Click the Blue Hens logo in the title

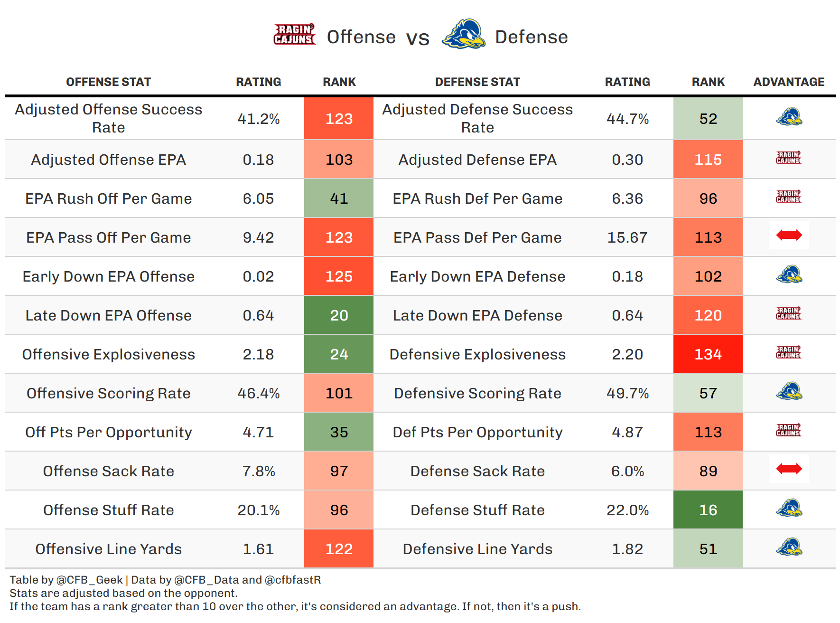pyautogui.click(x=463, y=34)
